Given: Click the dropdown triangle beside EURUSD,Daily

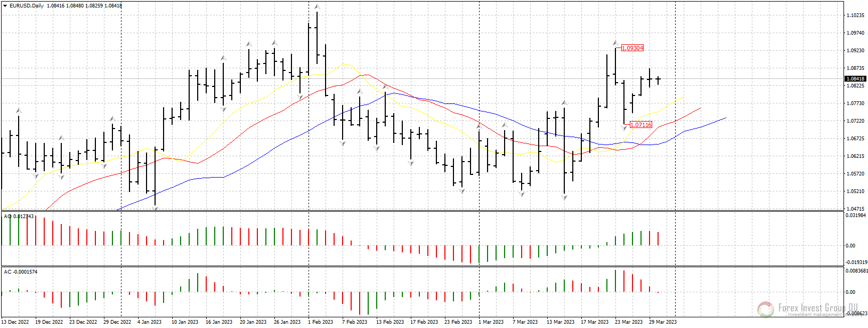Looking at the screenshot, I should tap(5, 6).
